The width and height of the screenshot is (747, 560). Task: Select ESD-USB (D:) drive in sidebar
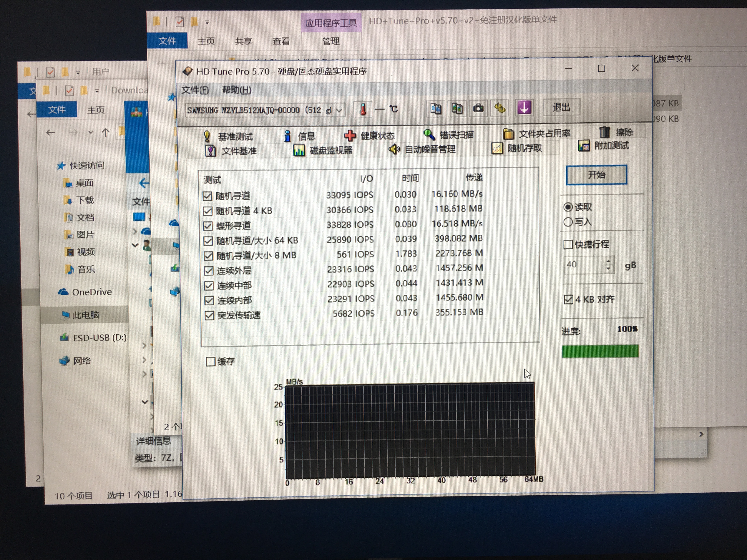93,338
